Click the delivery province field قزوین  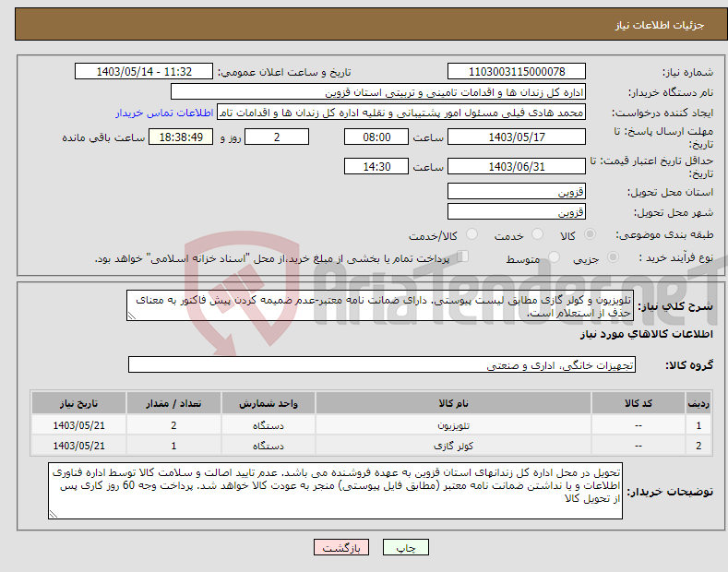click(517, 191)
